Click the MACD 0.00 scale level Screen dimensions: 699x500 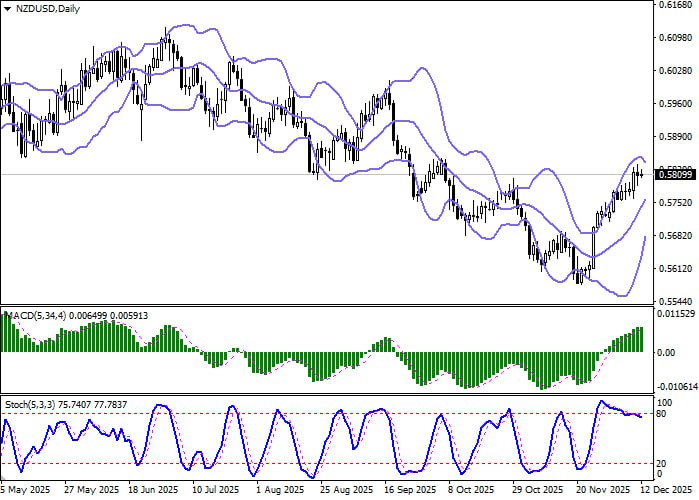(664, 352)
